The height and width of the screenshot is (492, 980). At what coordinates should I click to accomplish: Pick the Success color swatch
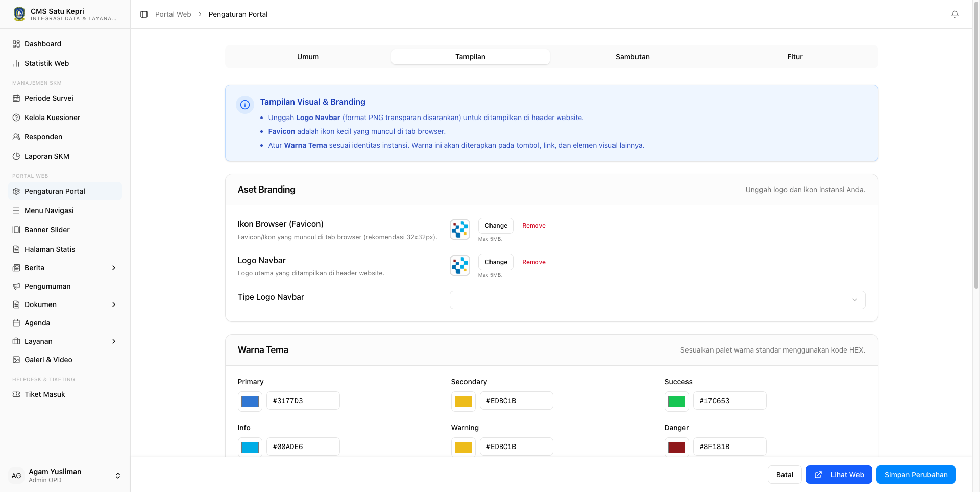point(677,401)
